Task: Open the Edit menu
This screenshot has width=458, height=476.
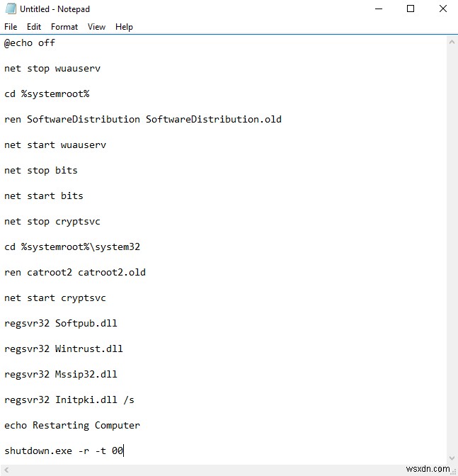Action: click(x=34, y=27)
